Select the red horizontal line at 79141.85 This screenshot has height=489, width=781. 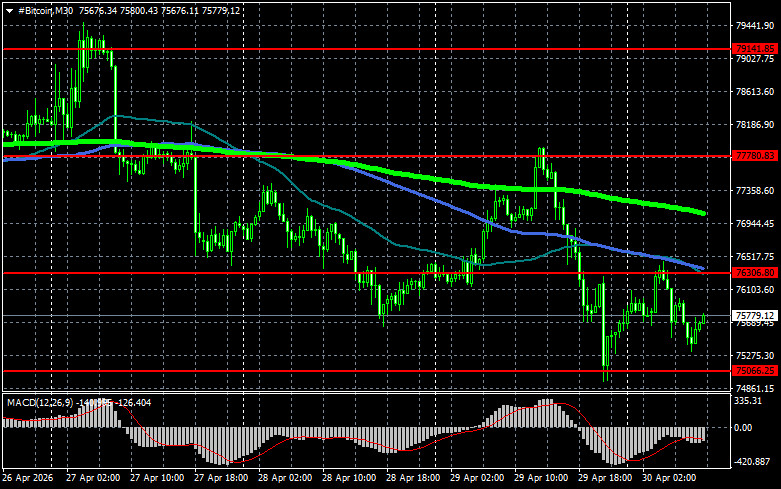pyautogui.click(x=367, y=49)
